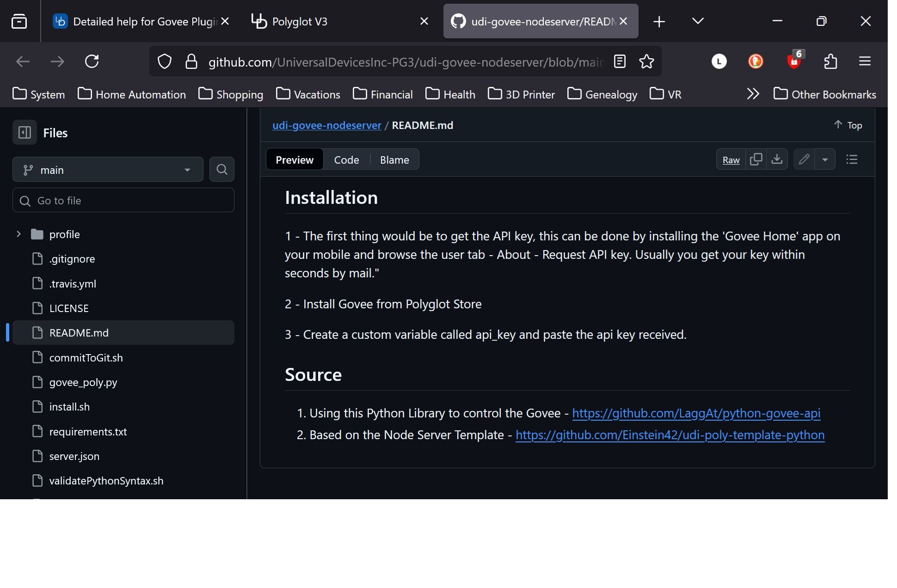The height and width of the screenshot is (588, 897).
Task: Expand the profile folder in file tree
Action: point(18,234)
